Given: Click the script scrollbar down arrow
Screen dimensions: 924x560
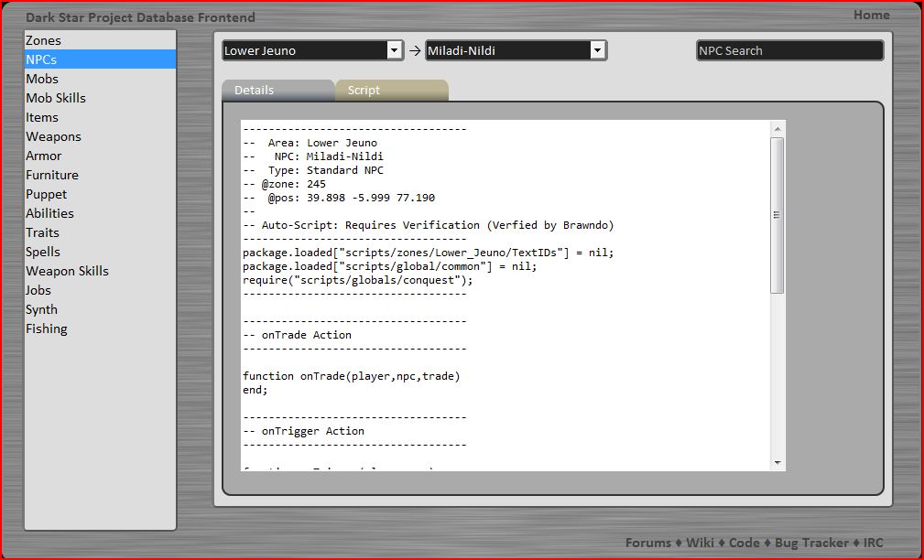Looking at the screenshot, I should click(x=777, y=463).
